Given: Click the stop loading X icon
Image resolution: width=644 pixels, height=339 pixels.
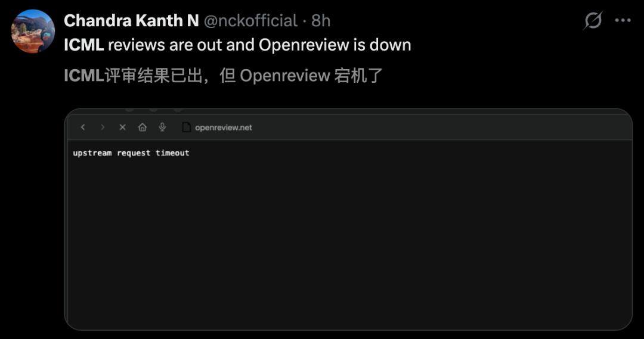Looking at the screenshot, I should click(122, 127).
